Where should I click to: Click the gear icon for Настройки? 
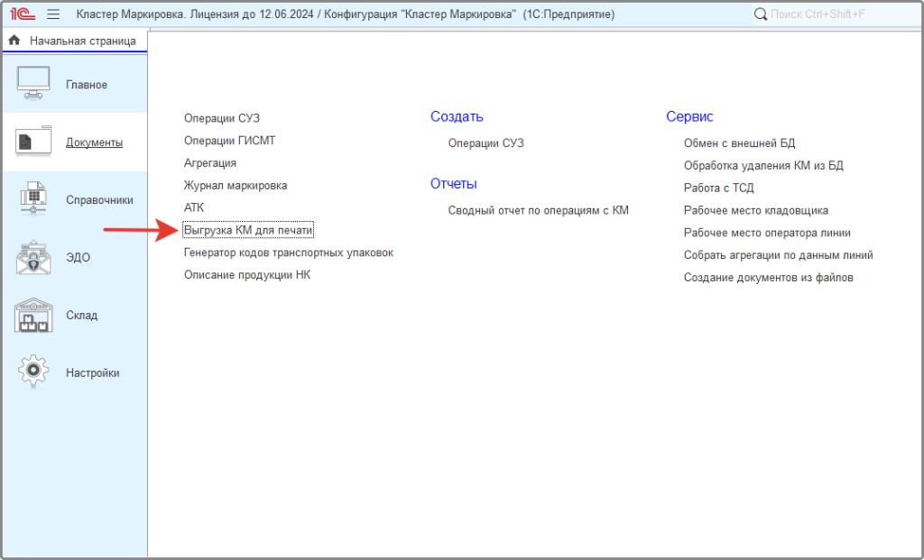point(33,372)
